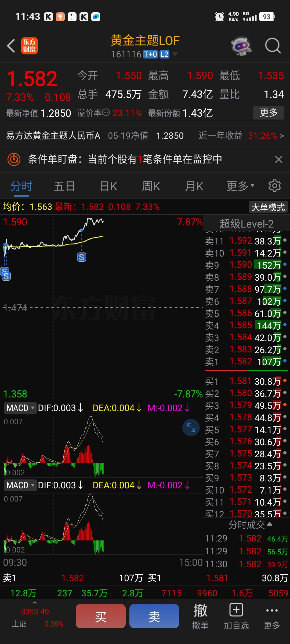This screenshot has width=290, height=644.
Task: Tap the 撤单 button
Action: 200,616
